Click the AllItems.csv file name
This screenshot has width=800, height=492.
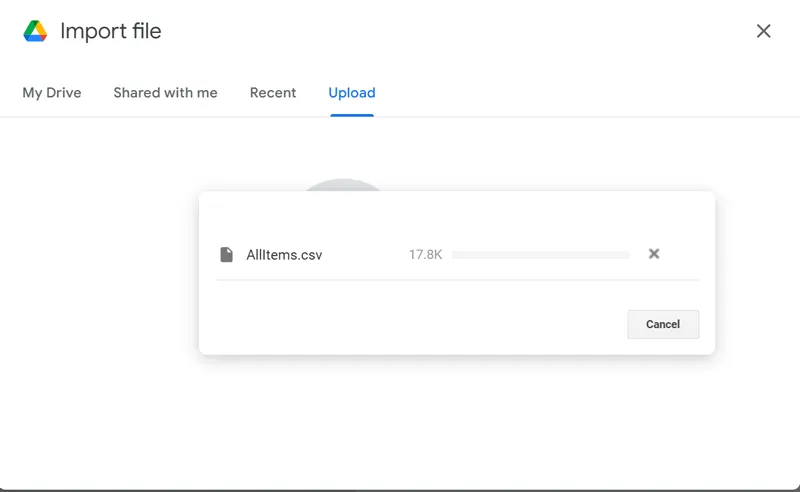284,255
